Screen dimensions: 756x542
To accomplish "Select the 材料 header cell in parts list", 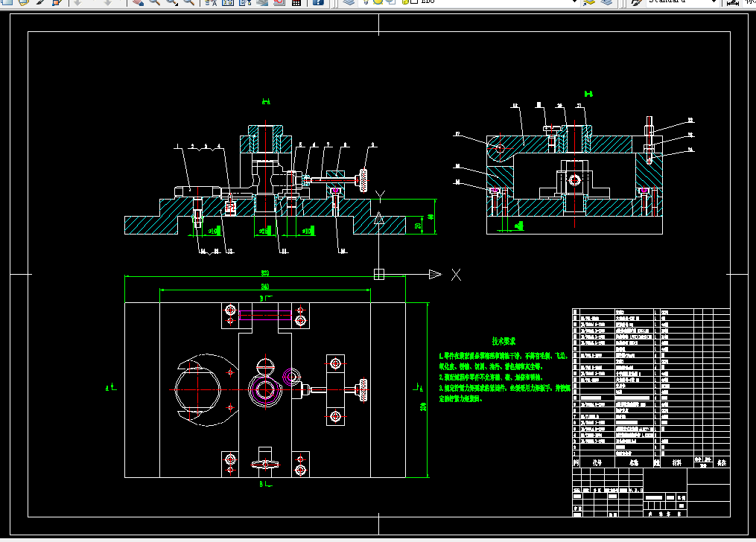I will [x=677, y=462].
